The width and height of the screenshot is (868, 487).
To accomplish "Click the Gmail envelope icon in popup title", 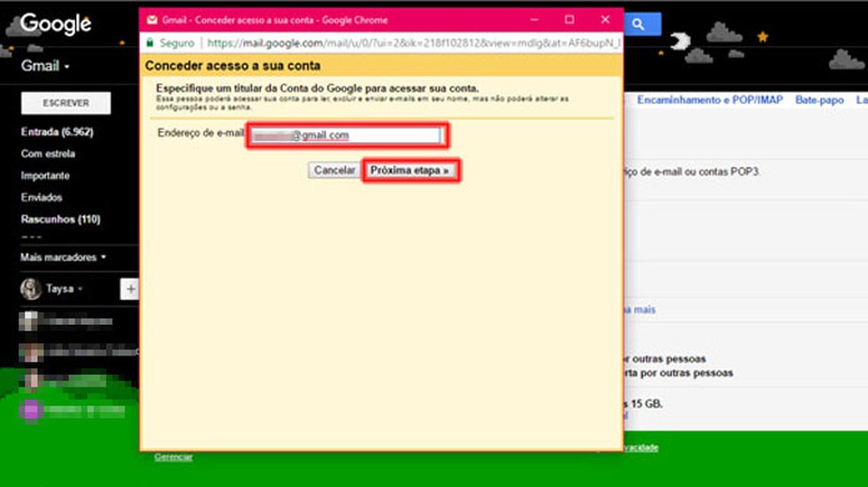I will click(151, 20).
